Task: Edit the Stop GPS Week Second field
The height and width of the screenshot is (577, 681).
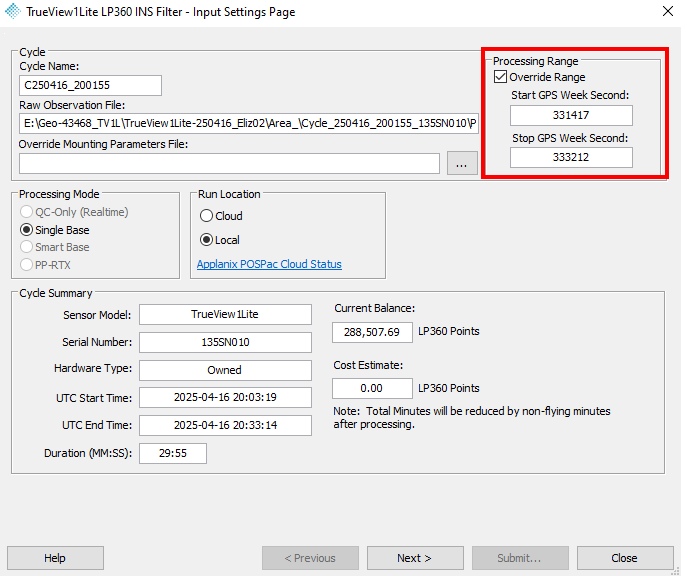Action: click(x=571, y=158)
